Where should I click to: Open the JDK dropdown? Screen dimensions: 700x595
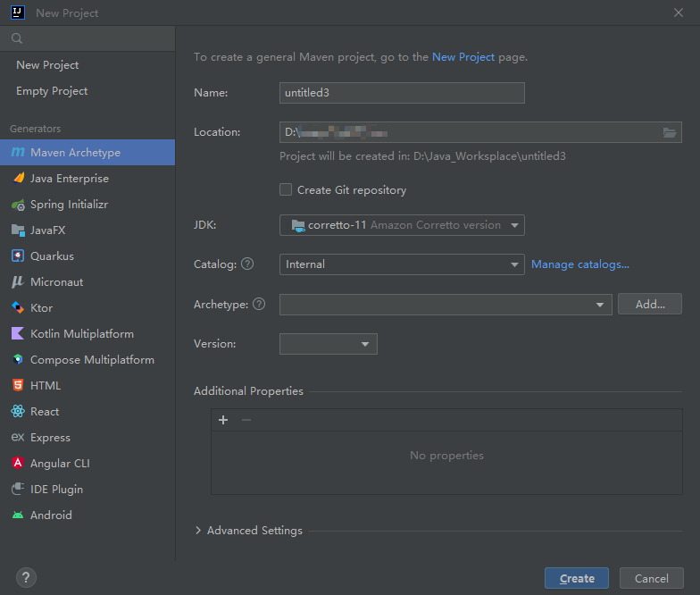coord(402,225)
